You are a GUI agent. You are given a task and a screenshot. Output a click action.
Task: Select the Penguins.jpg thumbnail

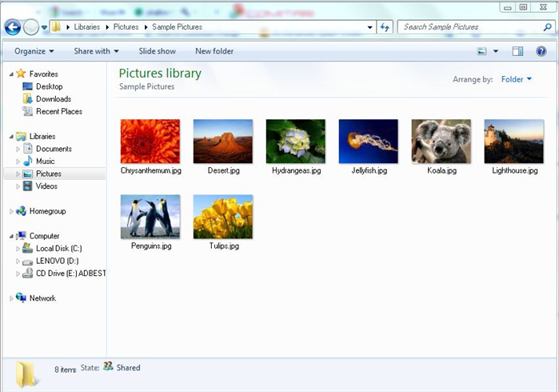tap(150, 217)
